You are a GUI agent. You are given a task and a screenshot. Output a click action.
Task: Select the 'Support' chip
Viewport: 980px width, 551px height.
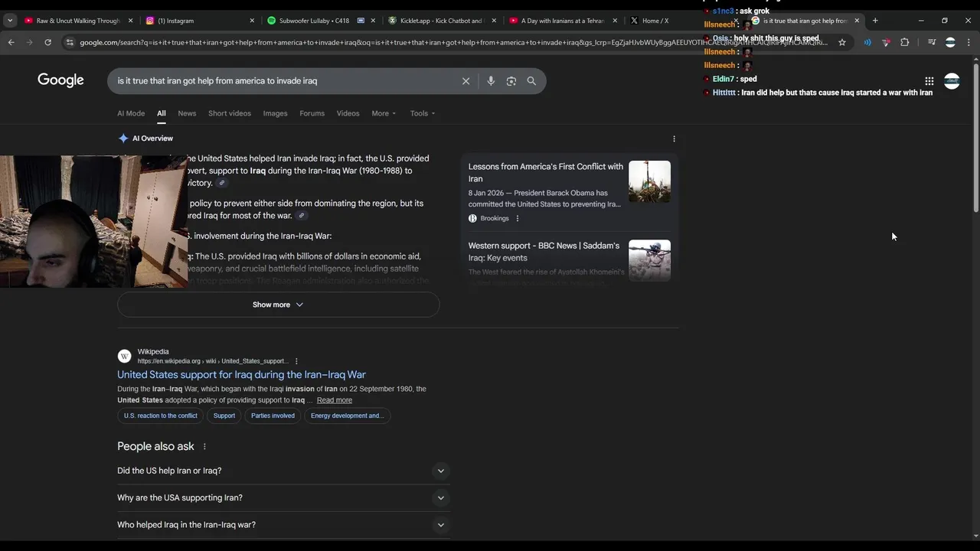pyautogui.click(x=224, y=416)
